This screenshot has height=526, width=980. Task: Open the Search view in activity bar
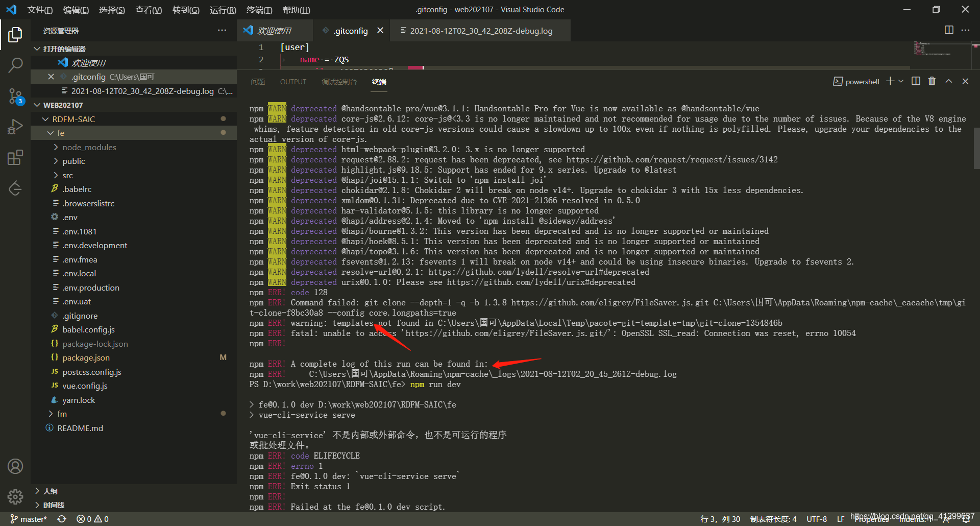[15, 65]
